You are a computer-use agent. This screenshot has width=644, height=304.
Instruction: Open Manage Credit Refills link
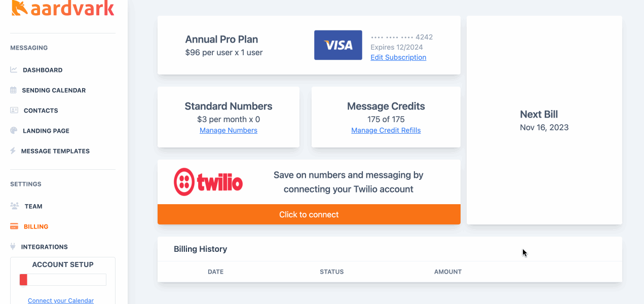click(386, 130)
